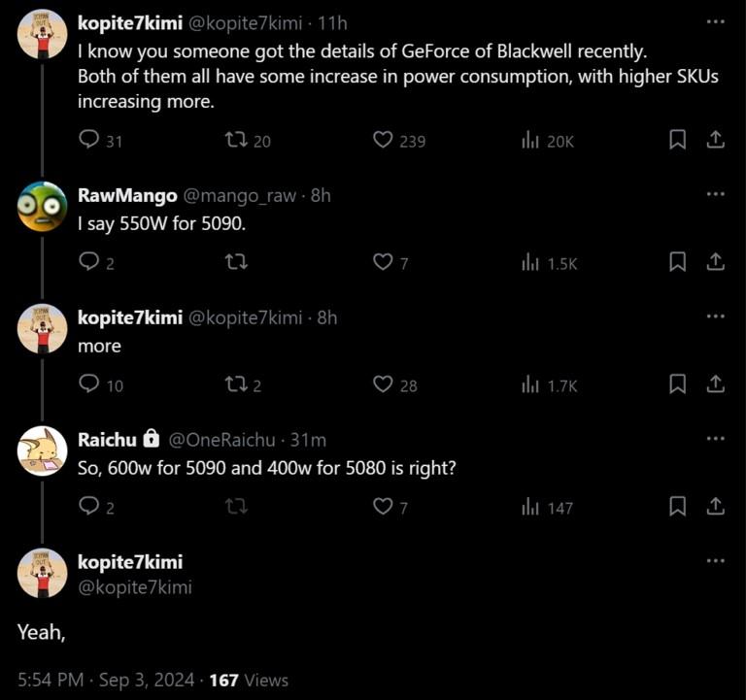Click RawMango's profile avatar
The height and width of the screenshot is (700, 746).
(43, 206)
